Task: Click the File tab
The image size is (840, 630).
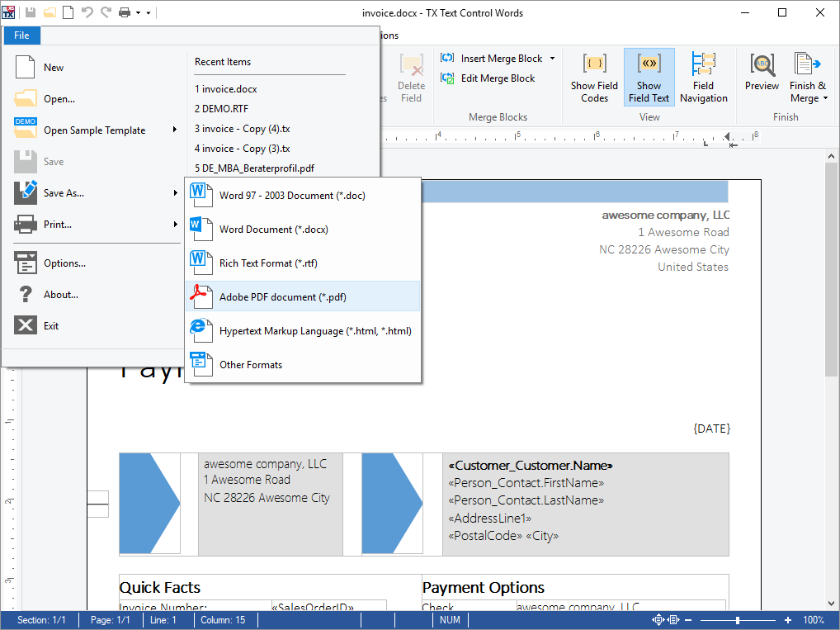Action: coord(21,36)
